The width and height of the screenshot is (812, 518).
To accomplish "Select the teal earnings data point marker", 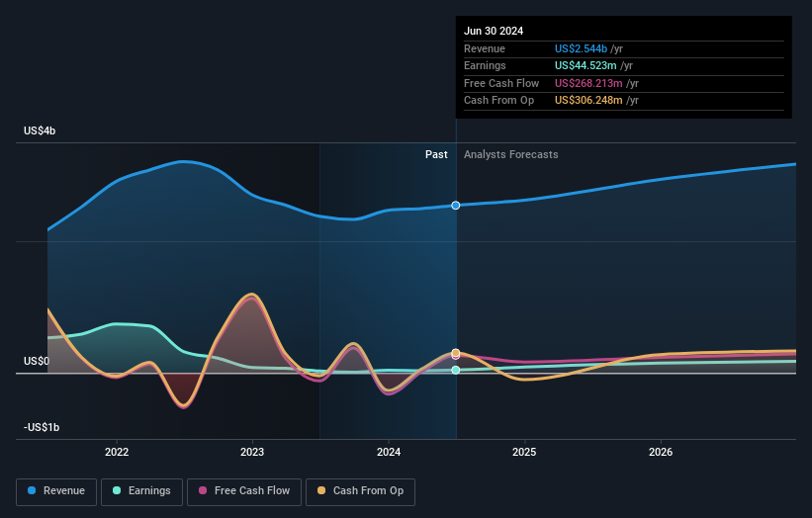I will click(x=456, y=370).
